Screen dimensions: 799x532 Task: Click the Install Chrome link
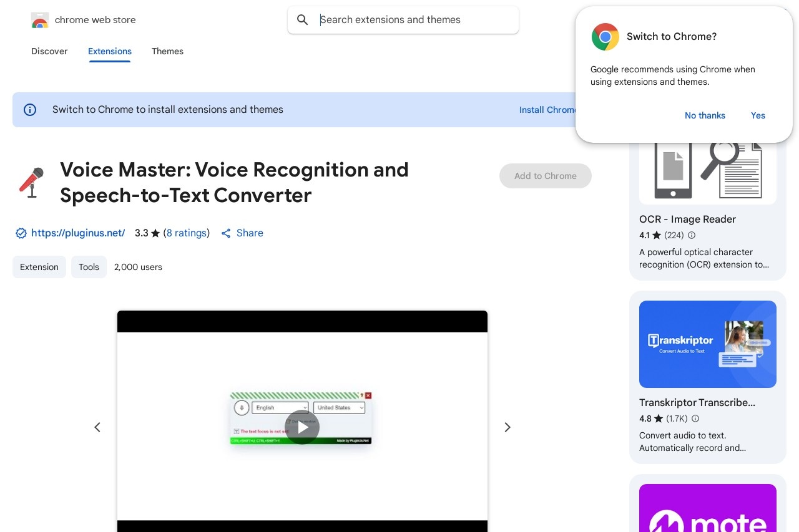click(547, 110)
